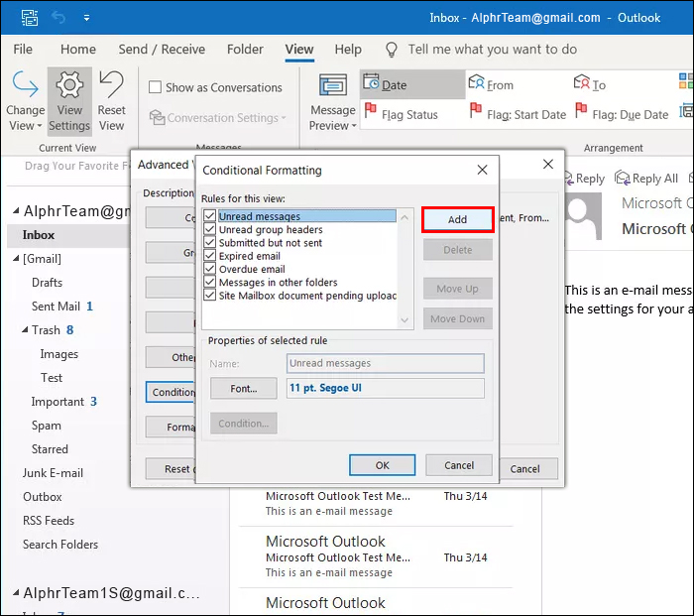This screenshot has height=616, width=694.
Task: Uncheck the Unread messages rule
Action: pos(210,216)
